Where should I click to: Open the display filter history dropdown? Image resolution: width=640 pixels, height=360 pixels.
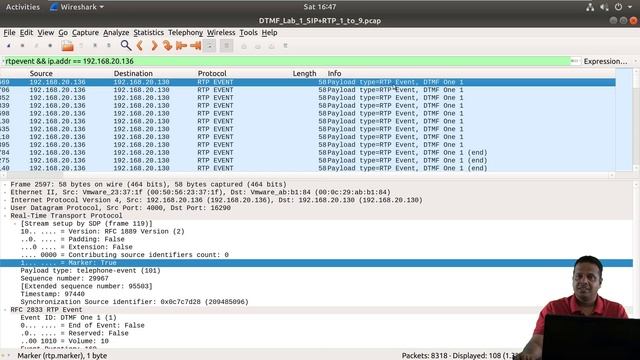(x=579, y=61)
